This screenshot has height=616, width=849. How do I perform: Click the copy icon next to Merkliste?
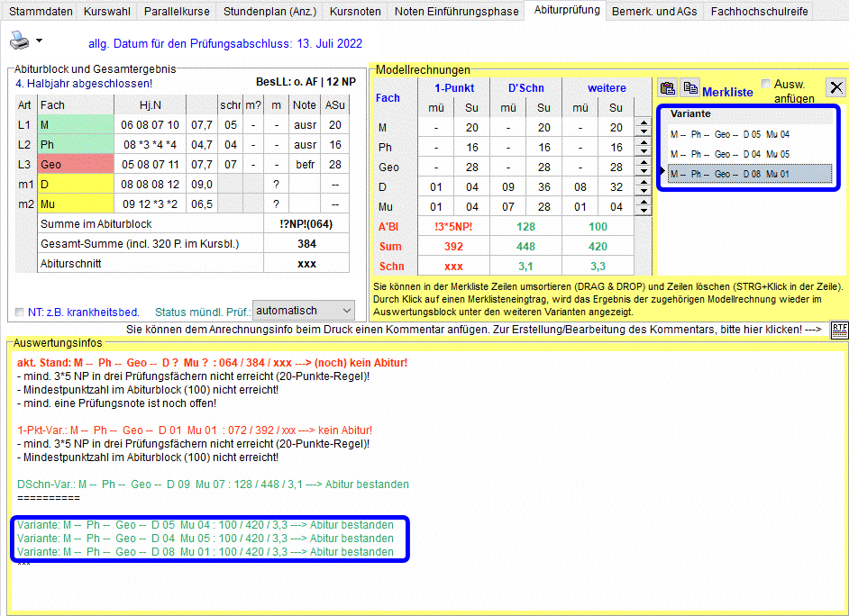pos(689,87)
